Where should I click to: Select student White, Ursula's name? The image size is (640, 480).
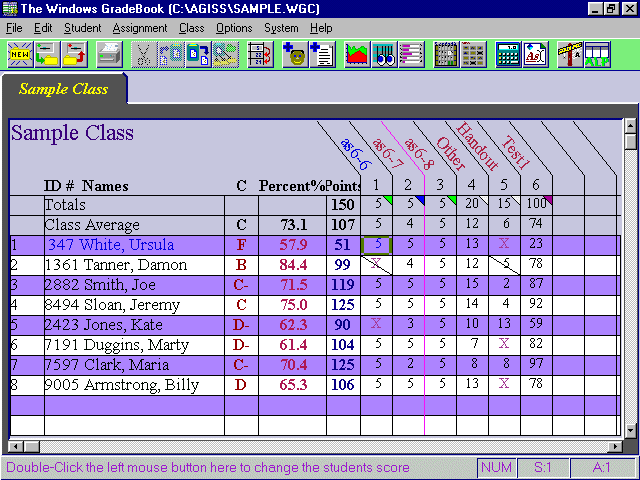click(110, 245)
